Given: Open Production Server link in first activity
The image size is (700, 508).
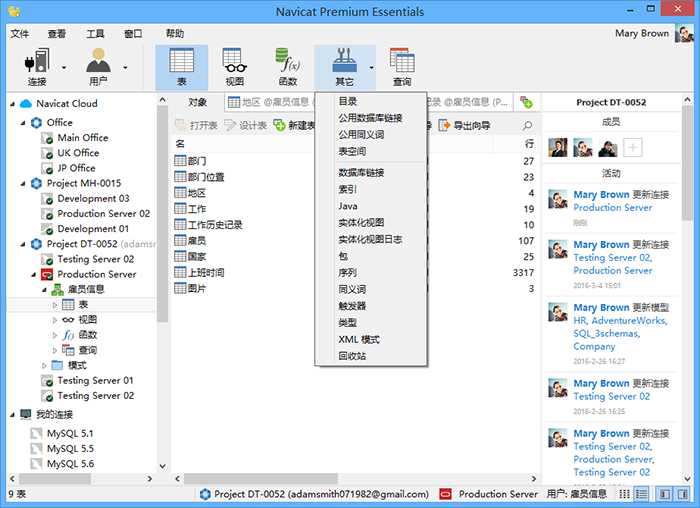Looking at the screenshot, I should (612, 208).
